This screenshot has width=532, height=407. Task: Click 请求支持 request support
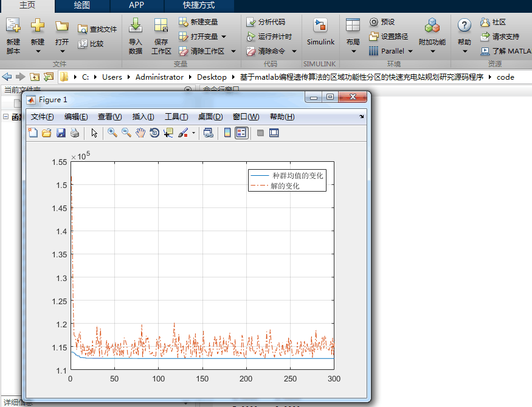point(500,37)
